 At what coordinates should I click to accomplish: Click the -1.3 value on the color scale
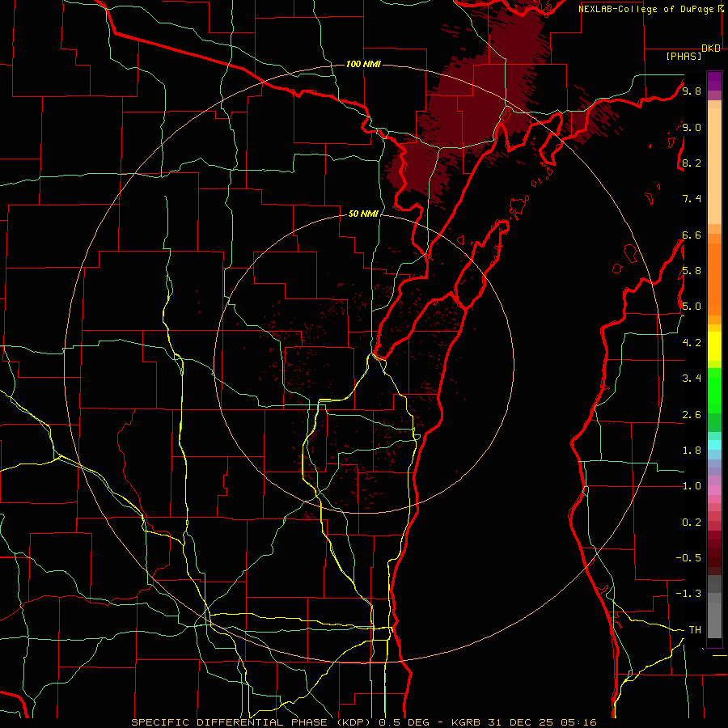(688, 594)
